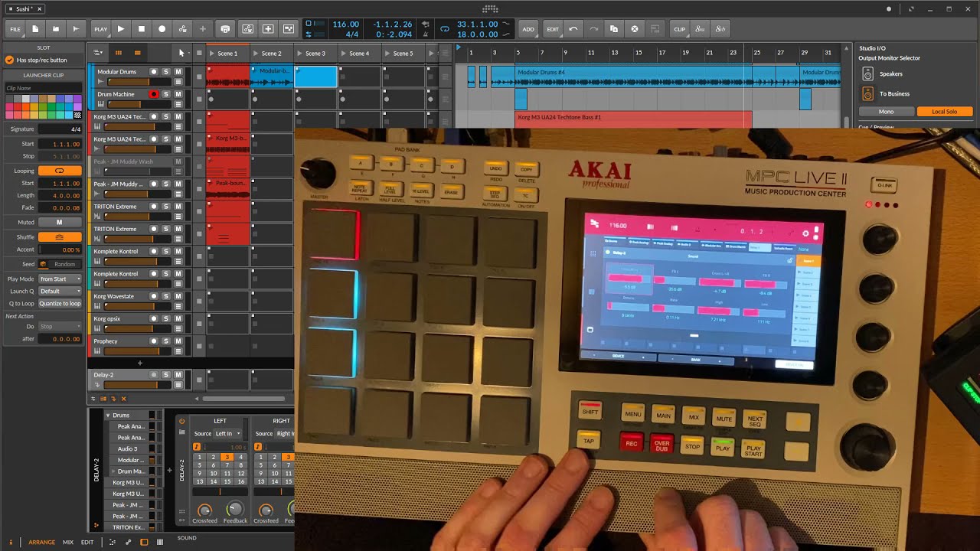Solo the Modular Drums track
The image size is (980, 551).
click(x=166, y=72)
